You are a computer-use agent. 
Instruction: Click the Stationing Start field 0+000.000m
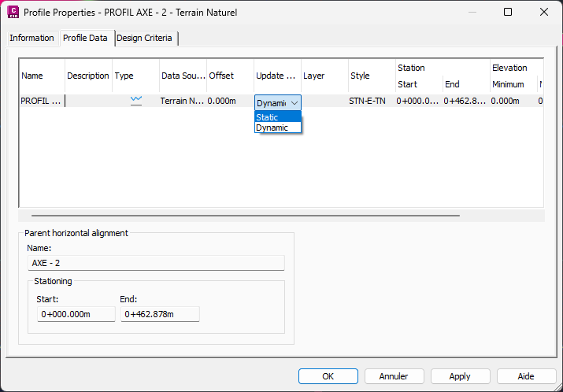click(76, 314)
